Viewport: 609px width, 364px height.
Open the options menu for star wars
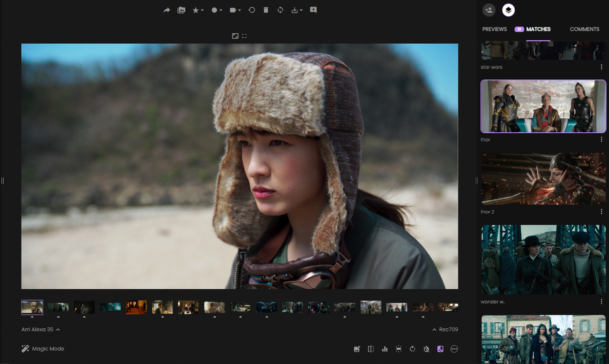[x=601, y=67]
